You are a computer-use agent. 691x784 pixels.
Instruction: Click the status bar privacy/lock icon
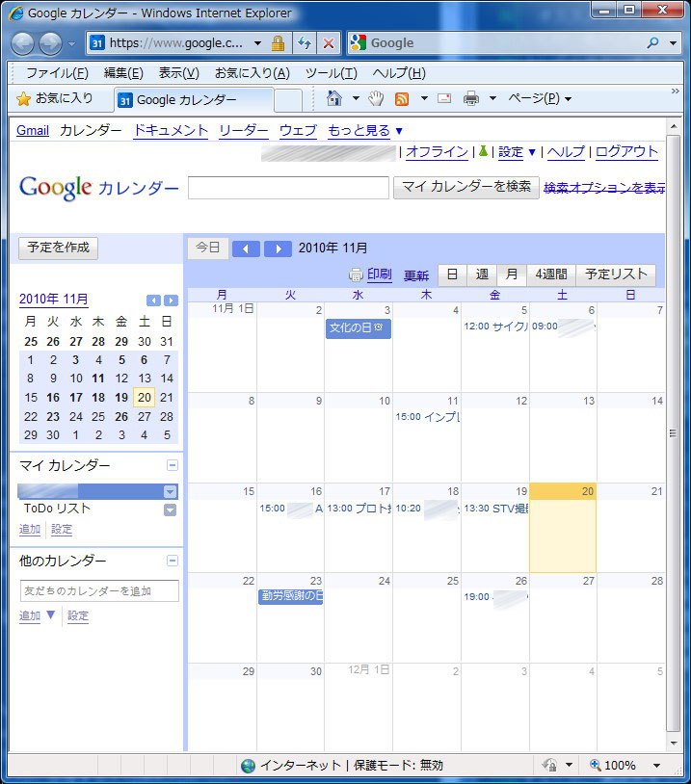point(550,765)
